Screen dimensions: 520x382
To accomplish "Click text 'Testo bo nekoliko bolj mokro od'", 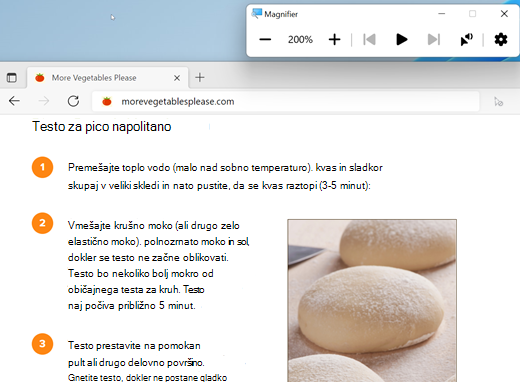I will pyautogui.click(x=141, y=274).
